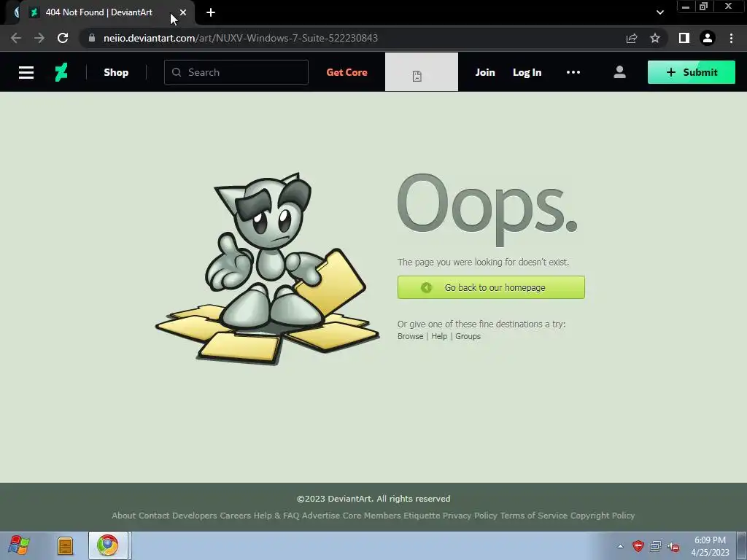Open the Windows Start button

click(19, 545)
